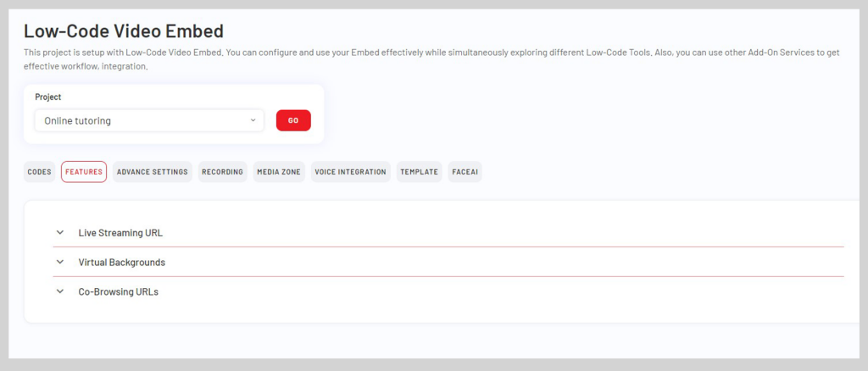This screenshot has height=371, width=868.
Task: Switch to the CODES tab
Action: 39,172
